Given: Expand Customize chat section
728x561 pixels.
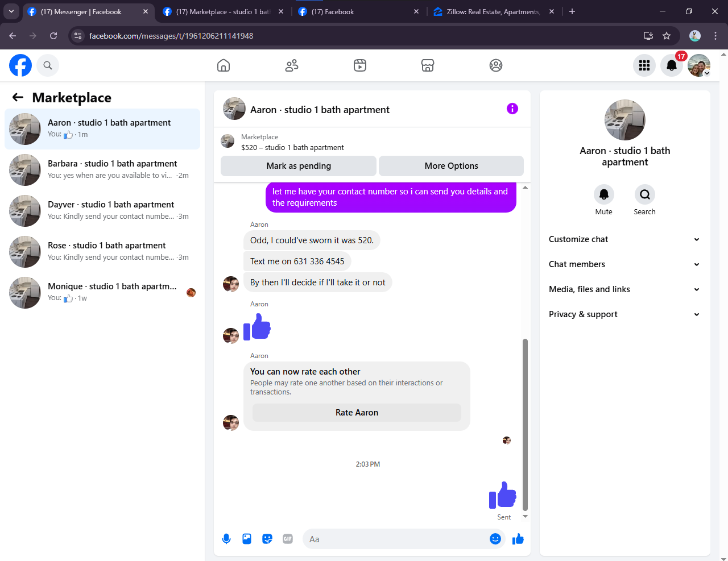Looking at the screenshot, I should (x=624, y=239).
